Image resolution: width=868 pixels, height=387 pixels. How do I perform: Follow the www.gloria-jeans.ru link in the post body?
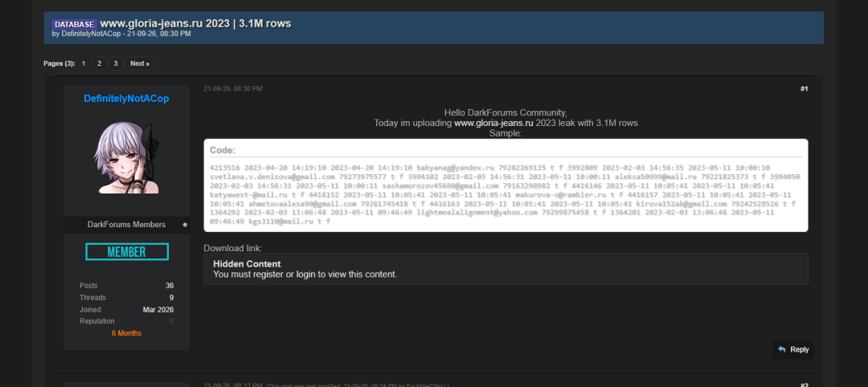[493, 123]
